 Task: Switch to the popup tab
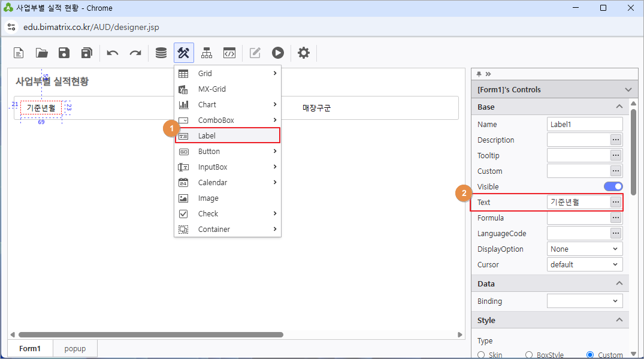(75, 348)
